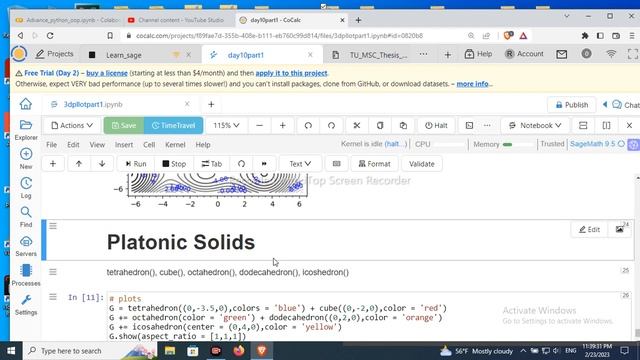The width and height of the screenshot is (640, 360).
Task: Copy the selected cell
Action: click(380, 125)
